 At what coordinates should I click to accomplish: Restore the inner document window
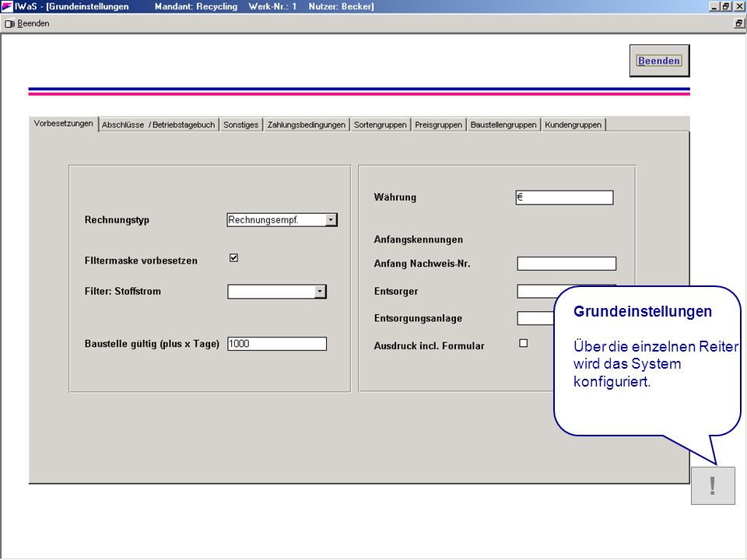click(738, 23)
